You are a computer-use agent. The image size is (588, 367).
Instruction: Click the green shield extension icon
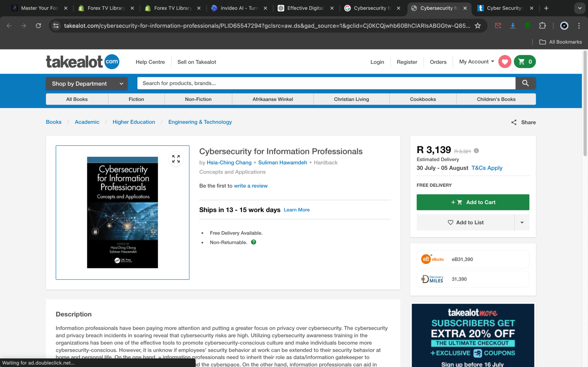528,26
